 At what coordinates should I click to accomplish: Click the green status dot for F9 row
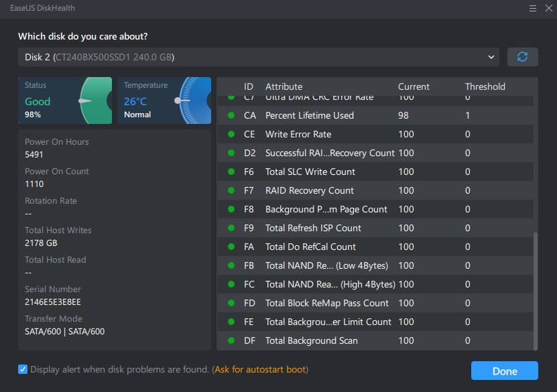point(231,228)
